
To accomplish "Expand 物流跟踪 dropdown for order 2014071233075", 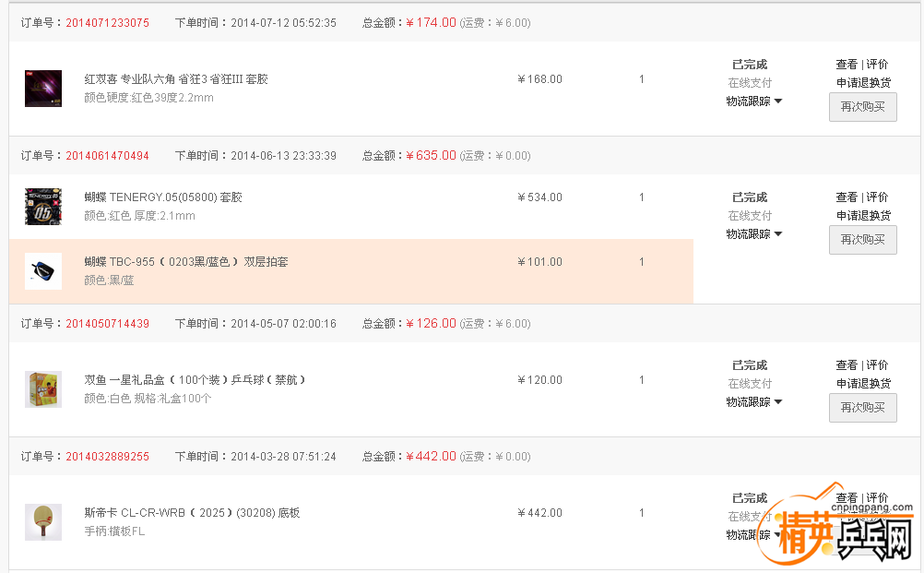I will click(x=753, y=101).
